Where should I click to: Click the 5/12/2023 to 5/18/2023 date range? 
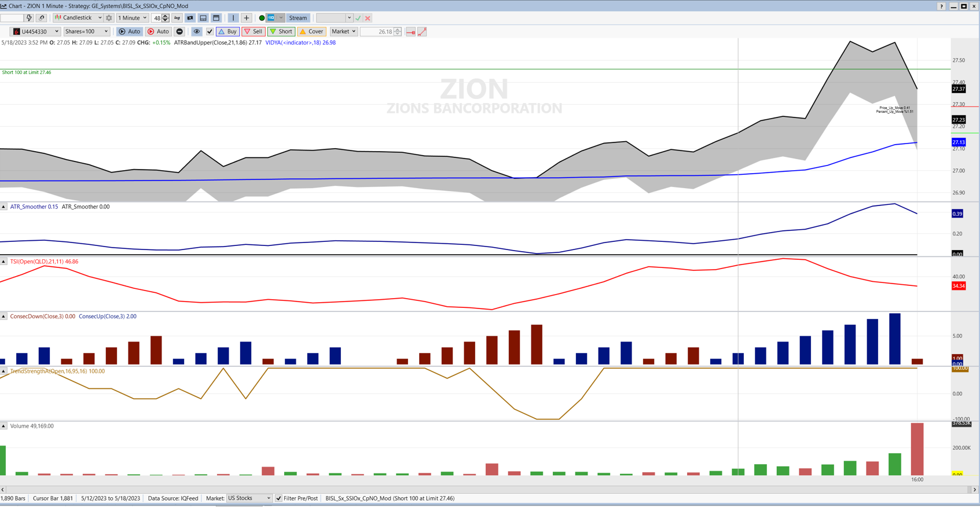111,498
